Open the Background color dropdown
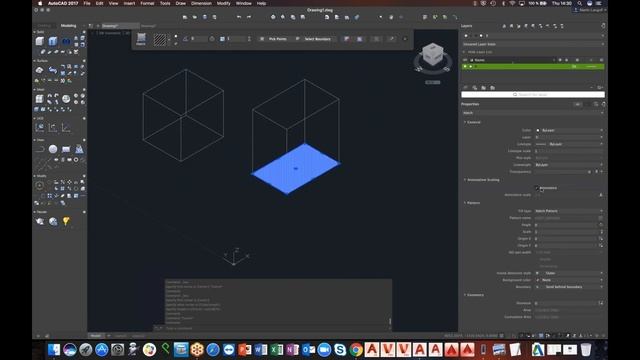Screen dimensions: 640x360 [x=569, y=280]
